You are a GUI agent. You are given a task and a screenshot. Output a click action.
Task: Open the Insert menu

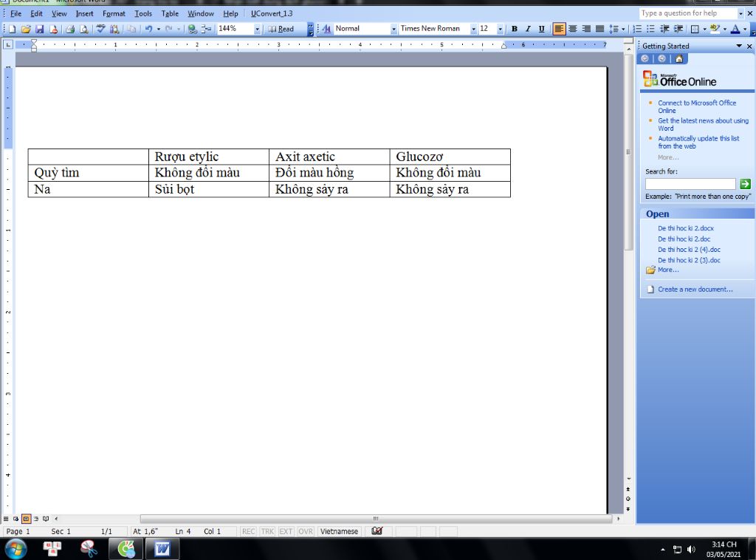click(x=84, y=13)
